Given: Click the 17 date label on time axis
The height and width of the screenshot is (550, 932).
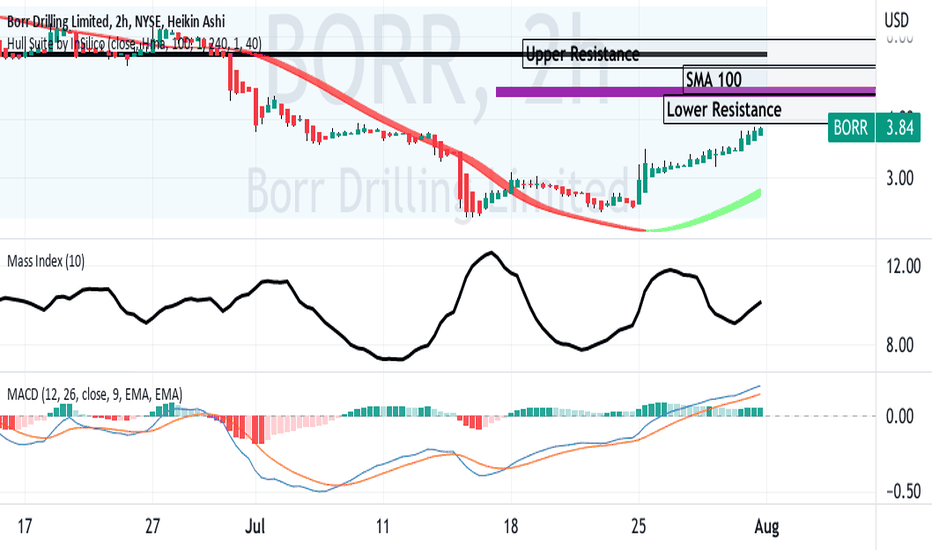Looking at the screenshot, I should click(24, 526).
